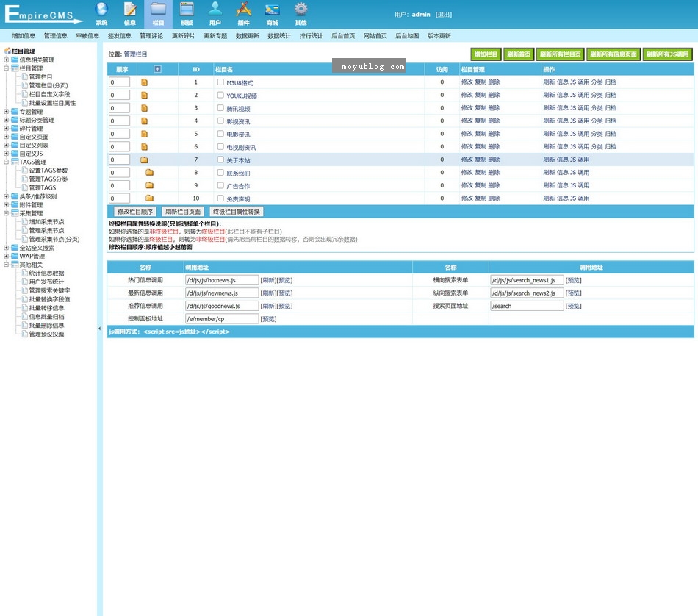Go to 数据更新 in the submenu
The image size is (698, 616).
tap(248, 35)
